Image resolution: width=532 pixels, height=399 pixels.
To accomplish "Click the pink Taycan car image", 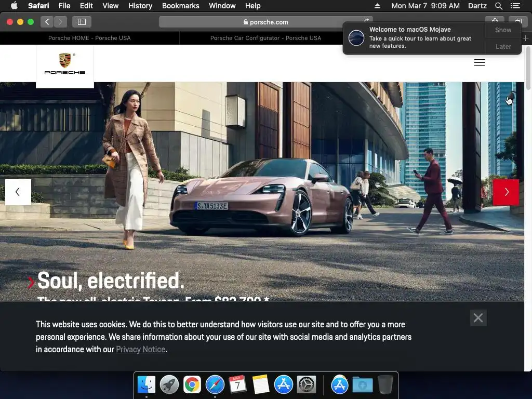I will (x=262, y=197).
